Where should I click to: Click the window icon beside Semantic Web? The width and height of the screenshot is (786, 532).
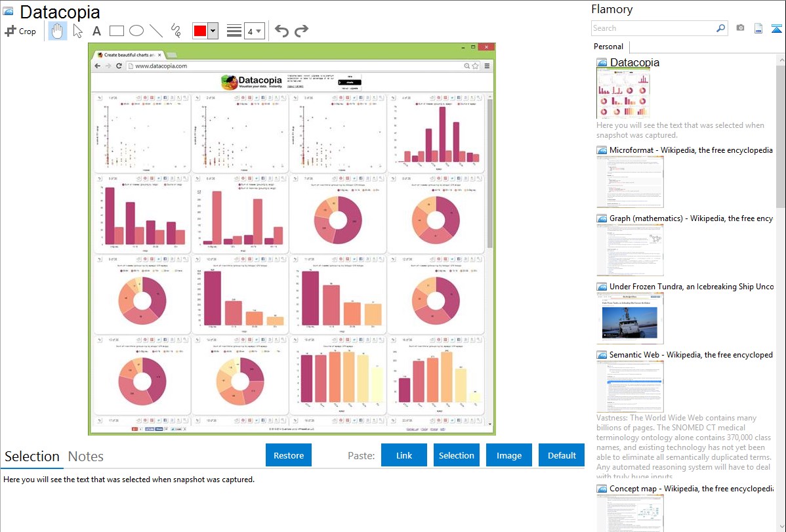(602, 355)
